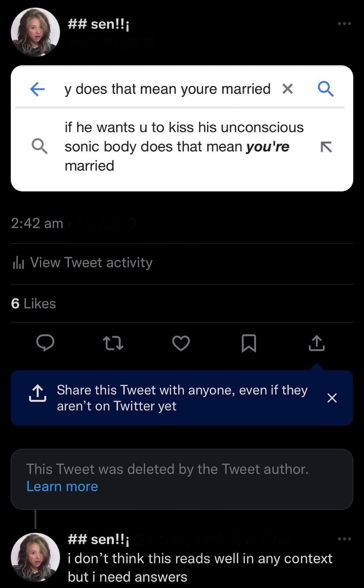Viewport: 364px width, 588px height.
Task: Open the reply author's avatar
Action: [35, 557]
